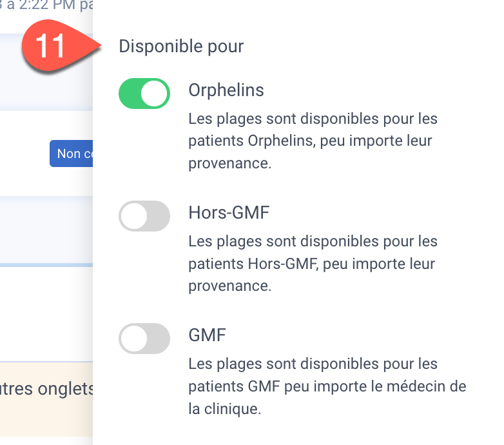Disable the Orphelins toggle switch
This screenshot has height=445, width=504.
point(144,94)
